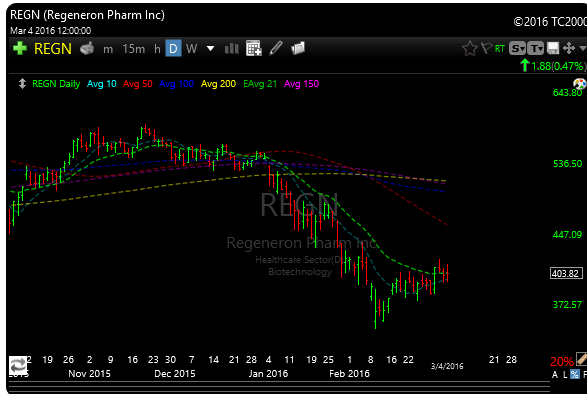Click the 3/4/2016 date marker
This screenshot has width=587, height=394.
pyautogui.click(x=447, y=366)
